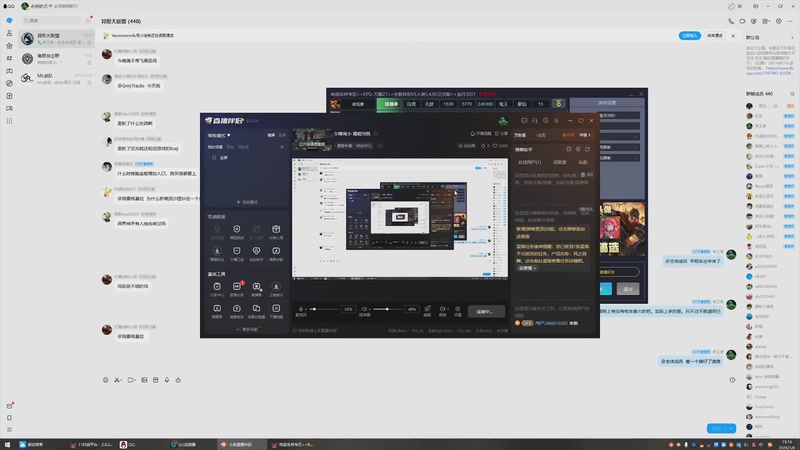Search the group members with the magnifier icon
The width and height of the screenshot is (800, 450).
point(792,94)
